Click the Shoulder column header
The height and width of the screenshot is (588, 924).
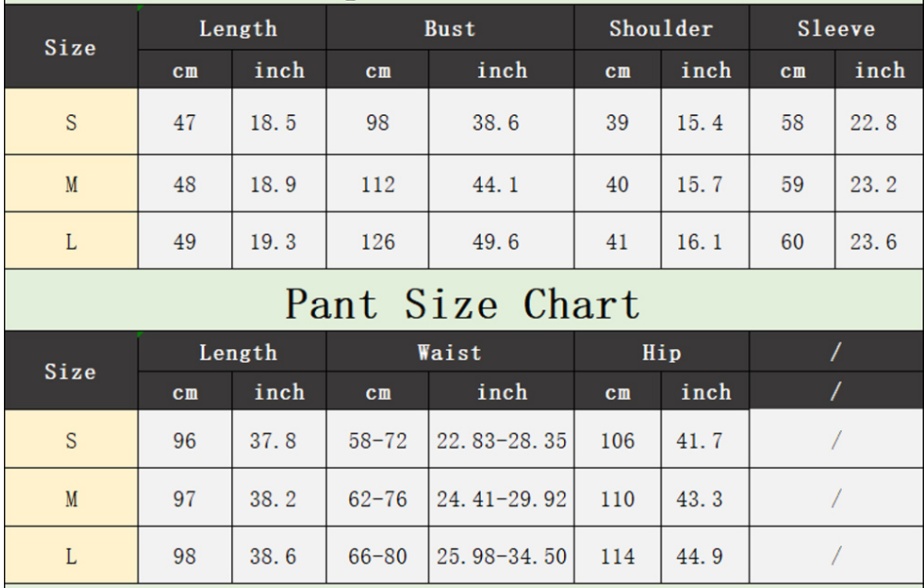[x=661, y=29]
